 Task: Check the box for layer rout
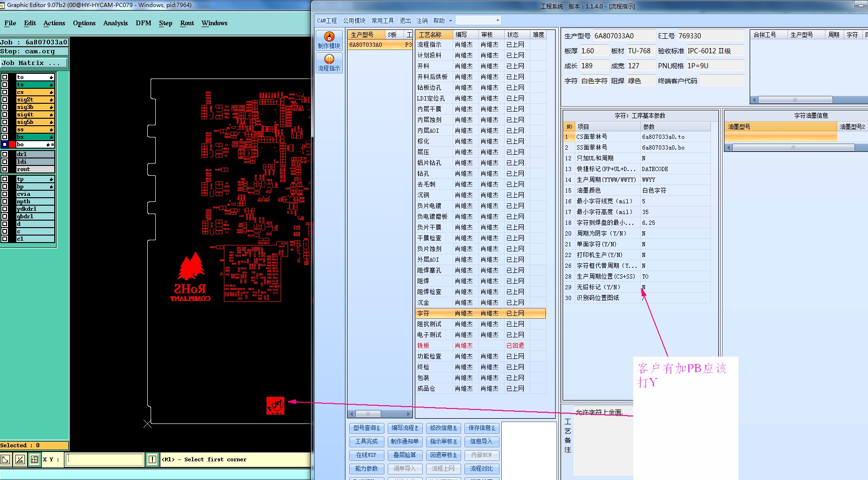[5, 169]
